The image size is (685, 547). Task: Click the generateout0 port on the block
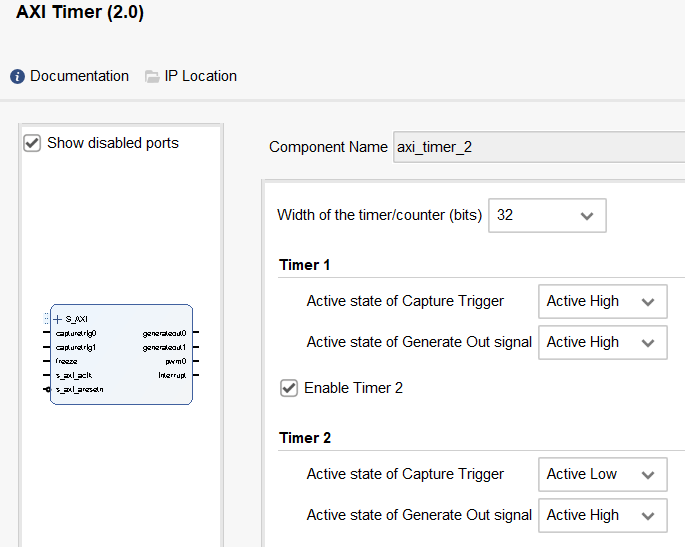coord(164,333)
